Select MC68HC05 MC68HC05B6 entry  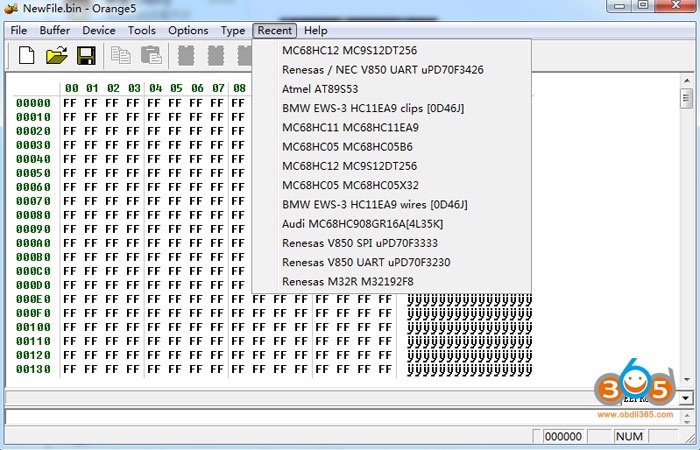[392, 146]
